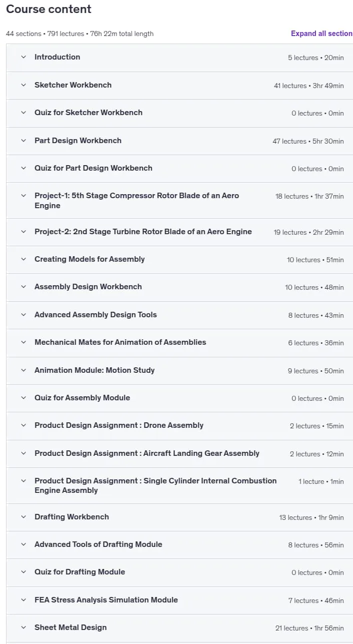This screenshot has height=644, width=353.
Task: Expand chevron for Project-2 Turbine Rotor Blade
Action: click(x=23, y=232)
